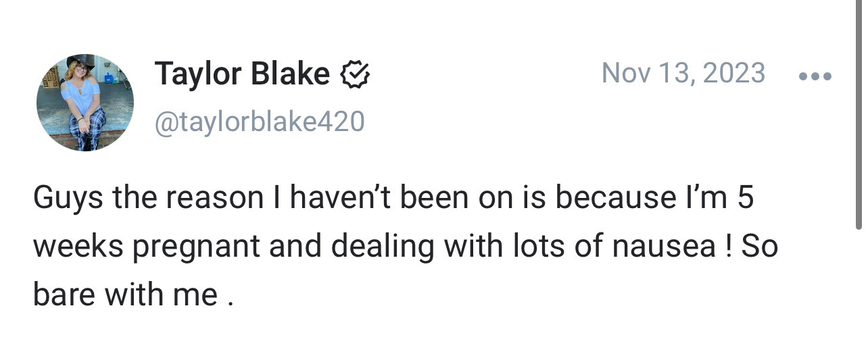Click the display name Taylor Blake
868x354 pixels.
click(x=242, y=74)
